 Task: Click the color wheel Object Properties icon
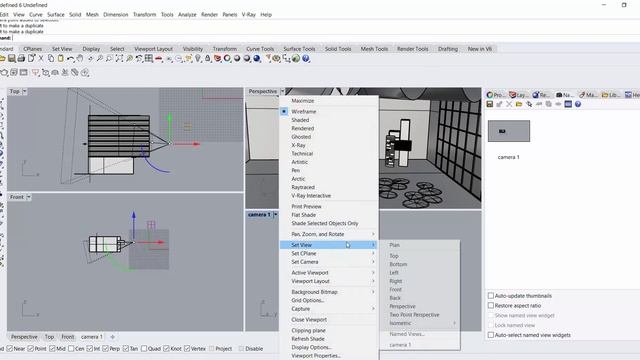[x=227, y=58]
